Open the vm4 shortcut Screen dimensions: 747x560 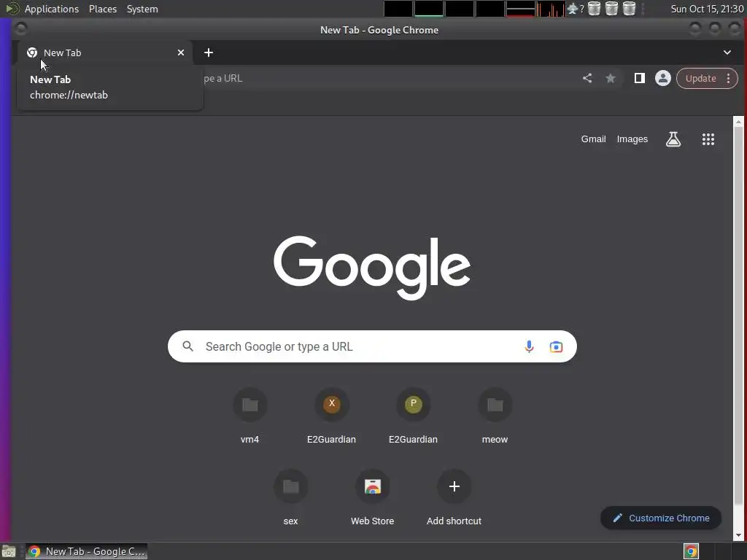coord(249,416)
